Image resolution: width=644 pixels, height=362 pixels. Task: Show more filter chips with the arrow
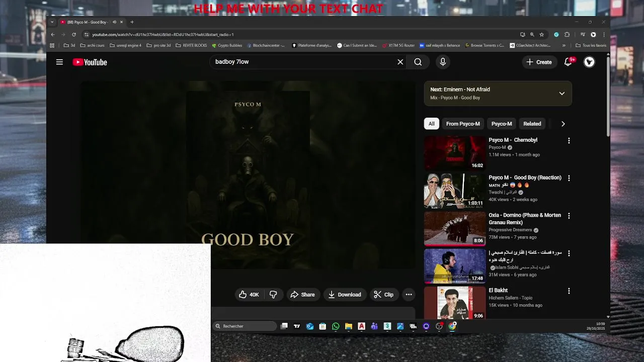(563, 124)
